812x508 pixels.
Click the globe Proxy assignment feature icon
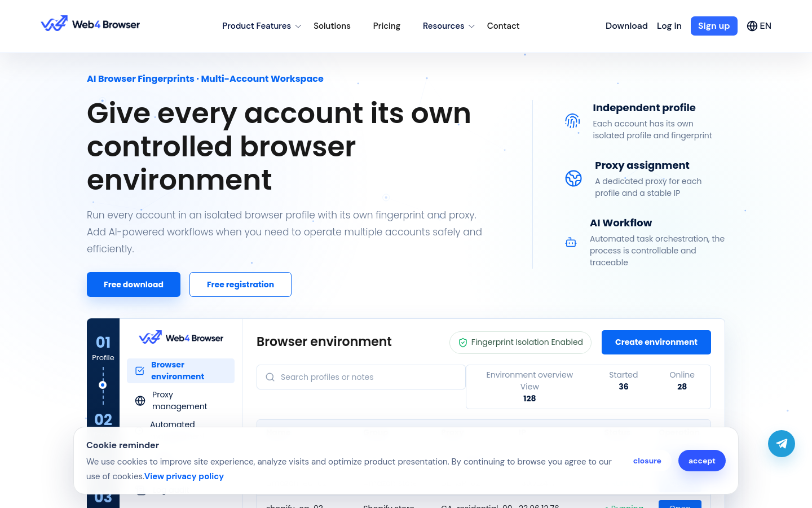point(573,178)
